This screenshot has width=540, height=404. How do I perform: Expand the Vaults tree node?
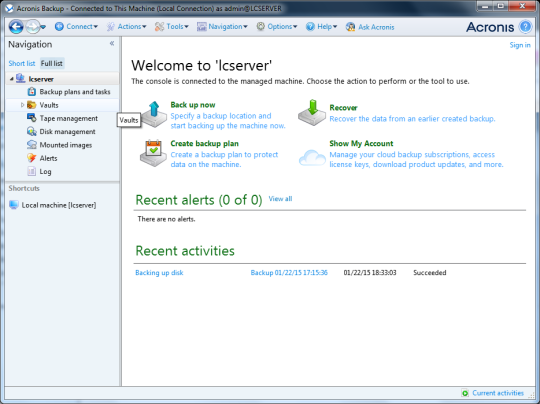pos(22,105)
